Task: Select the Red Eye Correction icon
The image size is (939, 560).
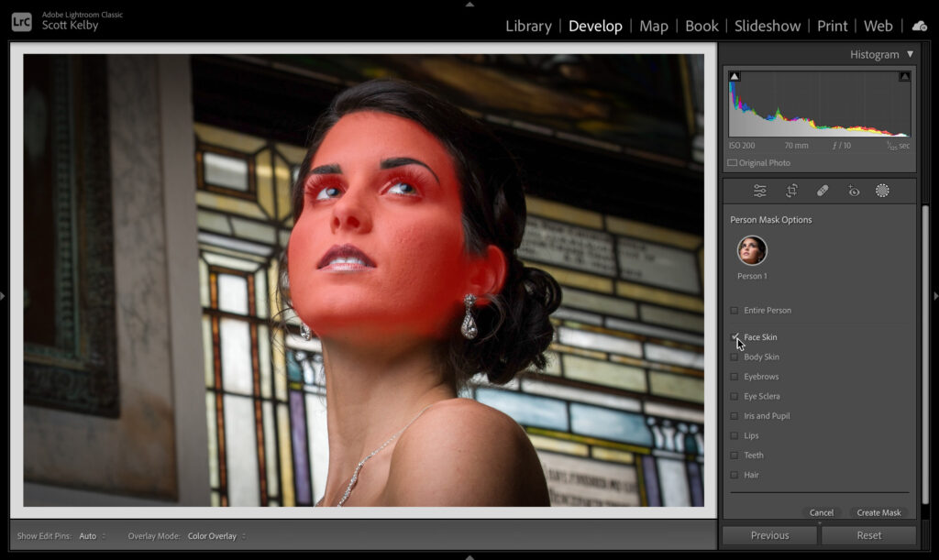Action: pos(854,191)
